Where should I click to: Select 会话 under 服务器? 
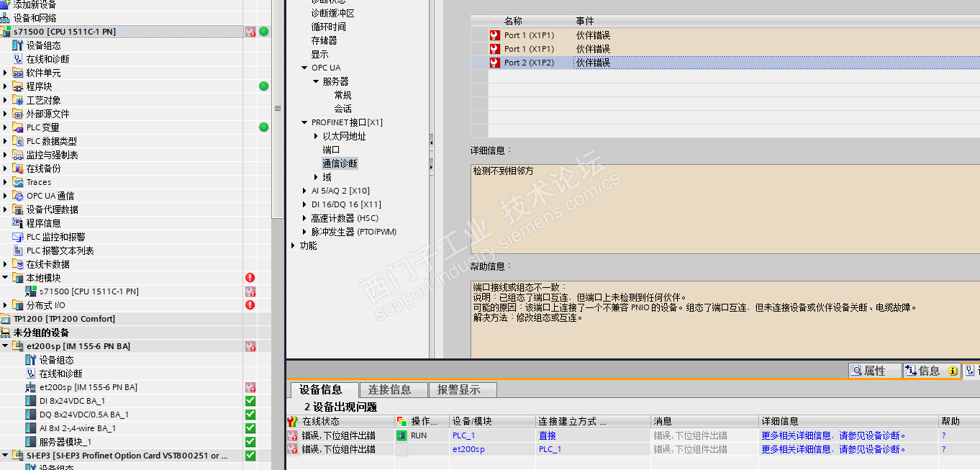click(342, 109)
